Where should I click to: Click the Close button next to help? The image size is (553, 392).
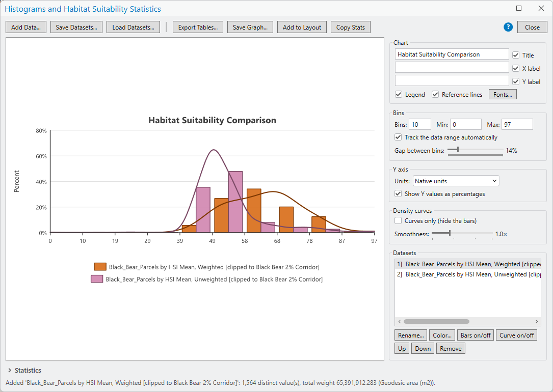(532, 27)
